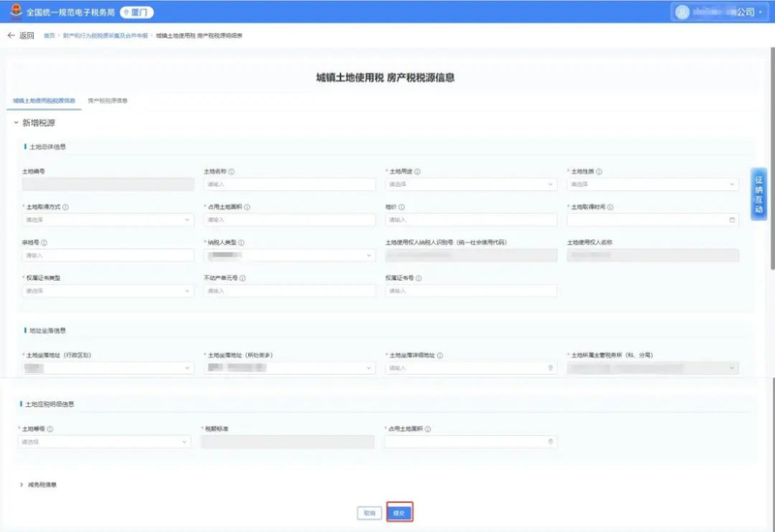Click the 宗地号 input field
This screenshot has width=775, height=532.
tap(108, 256)
